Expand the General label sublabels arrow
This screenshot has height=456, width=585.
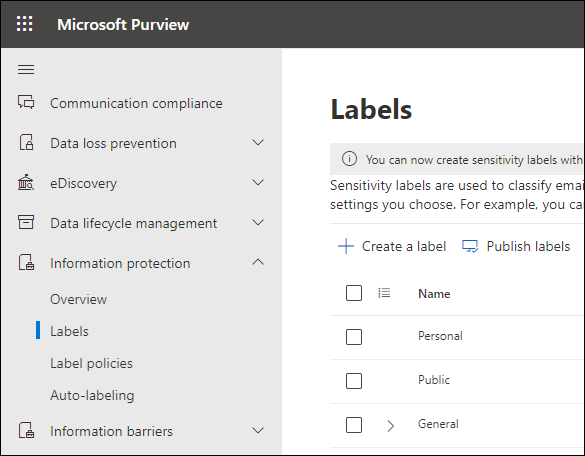391,426
